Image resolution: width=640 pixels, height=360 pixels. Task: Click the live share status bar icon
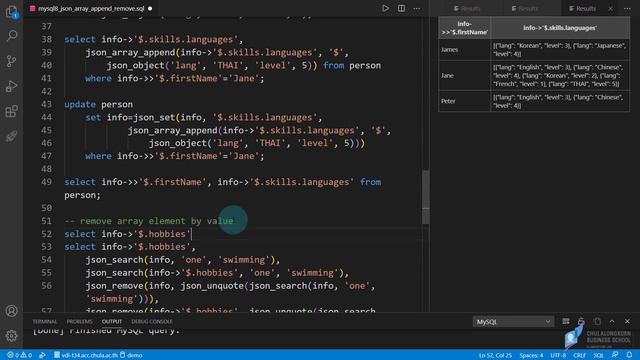[42, 355]
